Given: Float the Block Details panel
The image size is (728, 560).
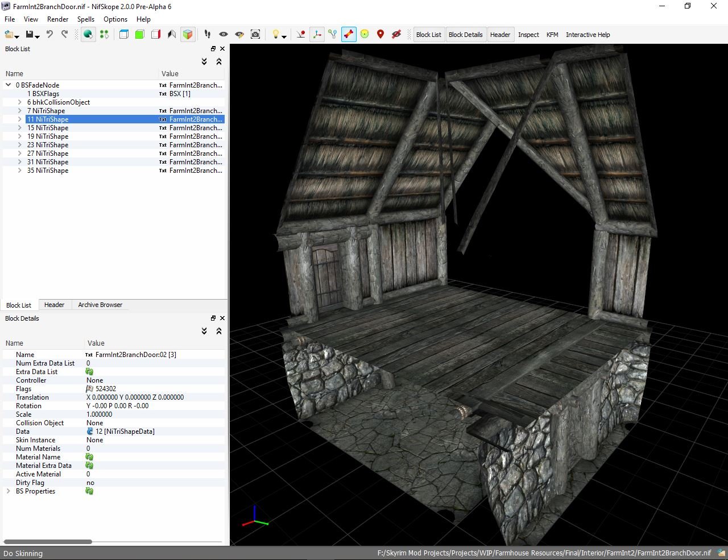Looking at the screenshot, I should click(213, 318).
